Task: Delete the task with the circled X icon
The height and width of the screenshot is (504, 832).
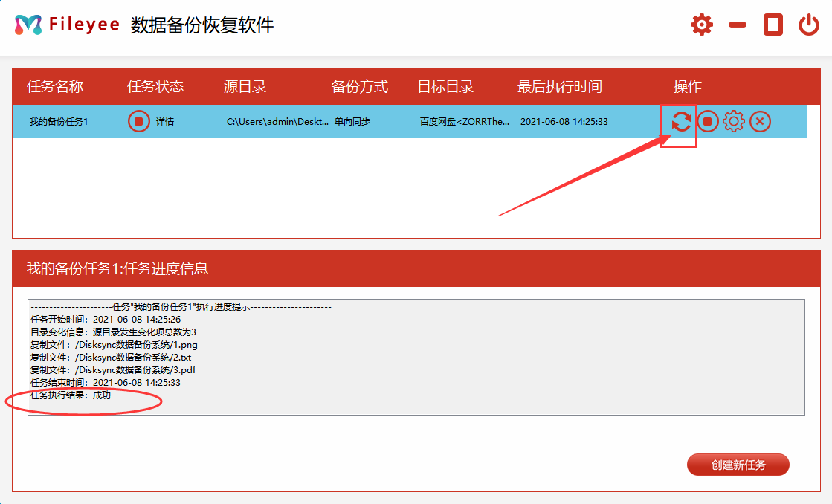Action: click(759, 121)
